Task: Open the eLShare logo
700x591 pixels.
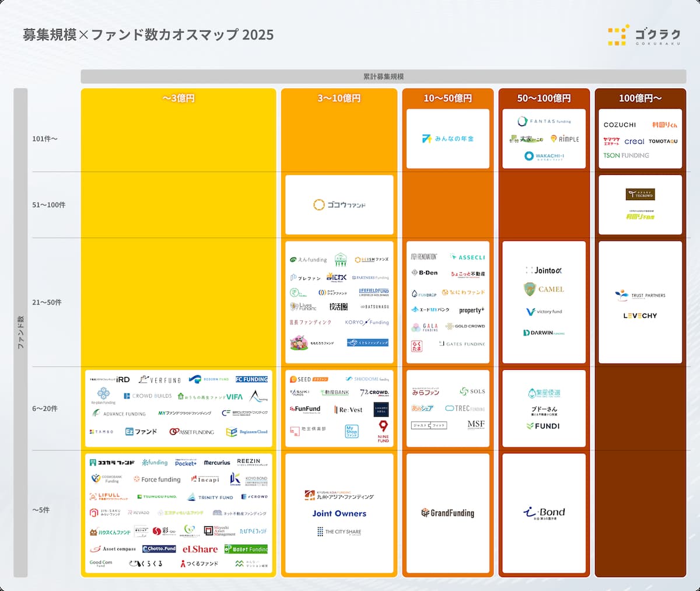Action: tap(200, 550)
